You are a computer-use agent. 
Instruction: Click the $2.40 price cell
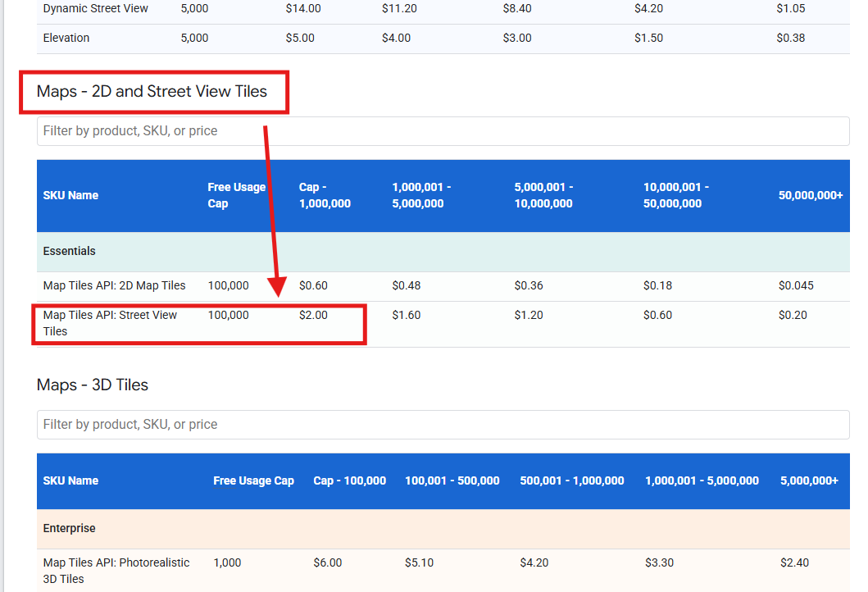[x=794, y=562]
